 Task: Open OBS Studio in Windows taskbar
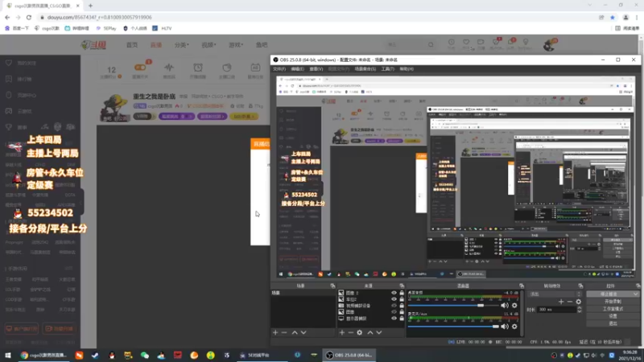click(349, 355)
